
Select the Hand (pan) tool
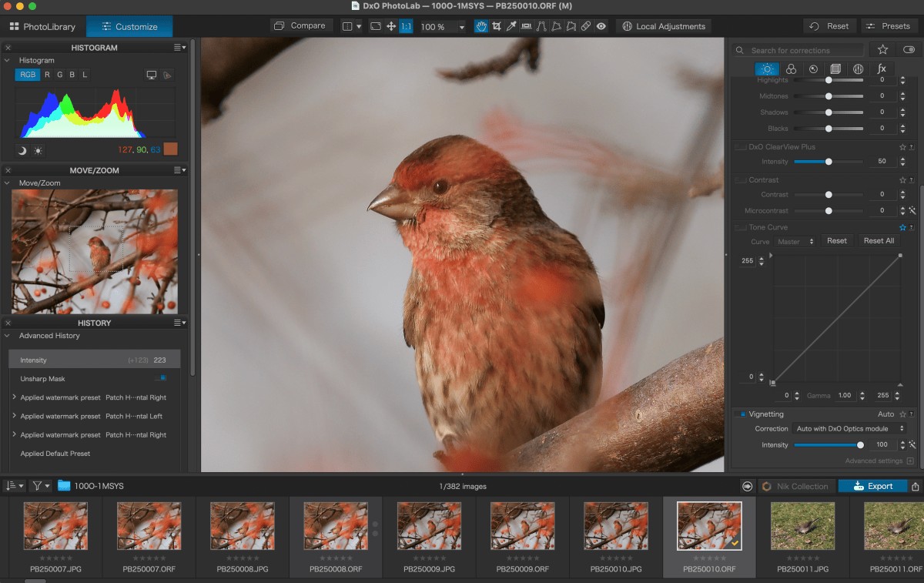[x=481, y=26]
